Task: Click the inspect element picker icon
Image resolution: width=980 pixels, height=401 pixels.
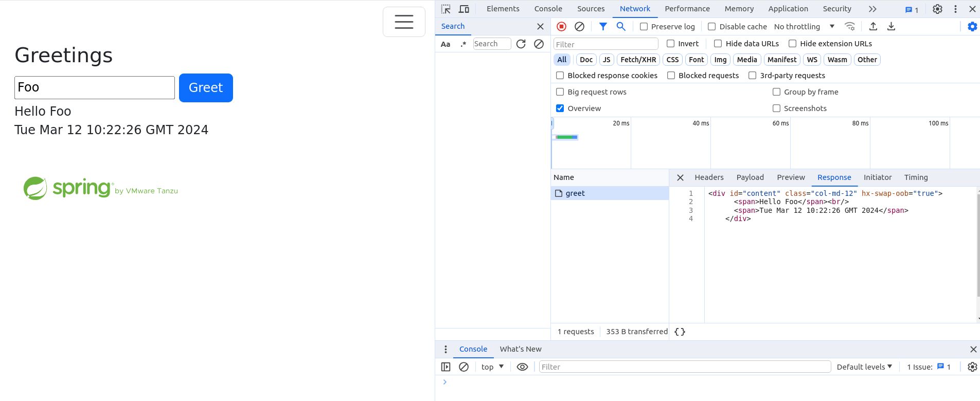Action: tap(446, 9)
